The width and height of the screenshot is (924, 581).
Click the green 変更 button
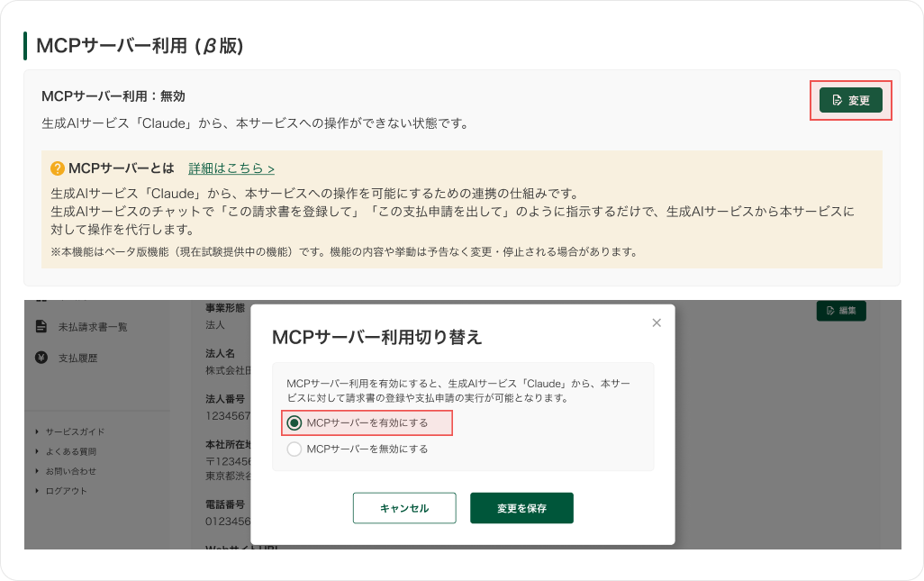pos(850,100)
